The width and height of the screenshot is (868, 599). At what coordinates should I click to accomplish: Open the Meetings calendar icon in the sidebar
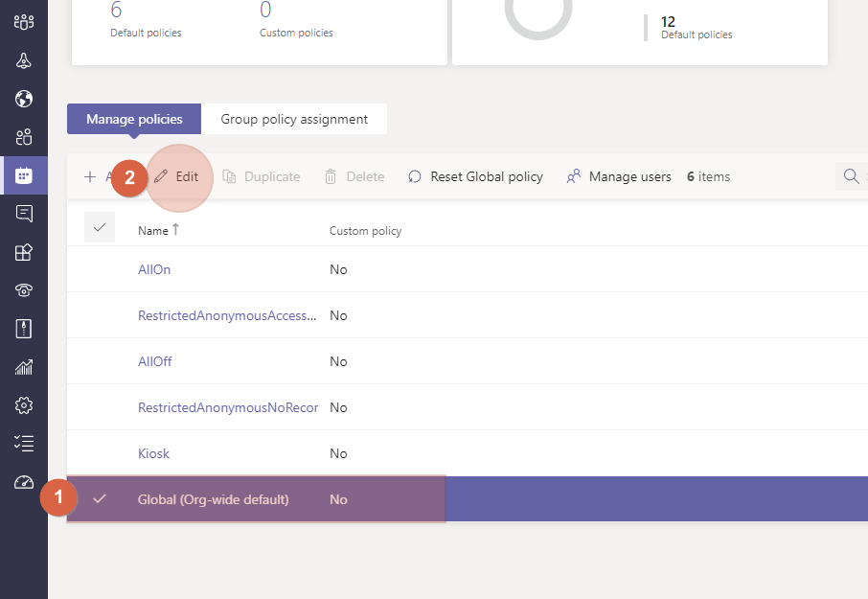tap(24, 175)
